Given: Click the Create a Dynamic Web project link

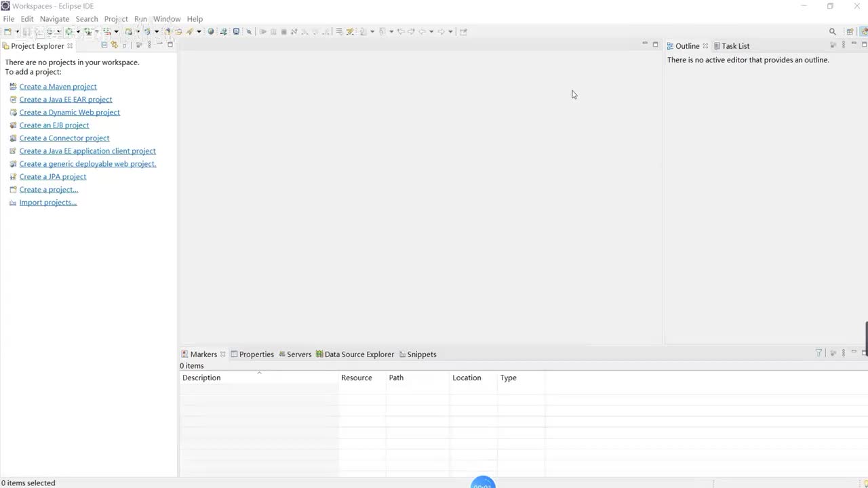Looking at the screenshot, I should [x=70, y=113].
